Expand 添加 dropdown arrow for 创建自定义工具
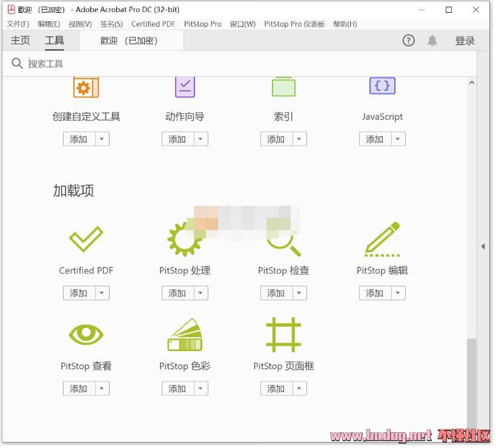Screen dimensions: 496x448 [102, 139]
